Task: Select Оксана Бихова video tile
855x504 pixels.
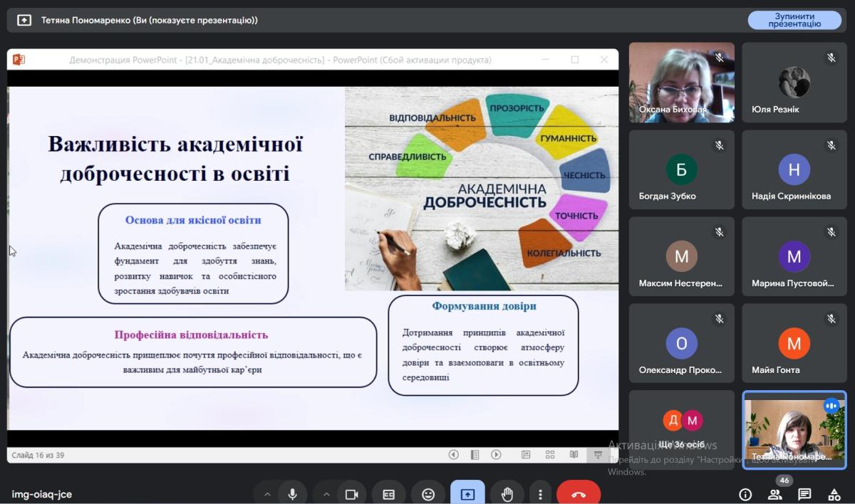Action: (681, 83)
